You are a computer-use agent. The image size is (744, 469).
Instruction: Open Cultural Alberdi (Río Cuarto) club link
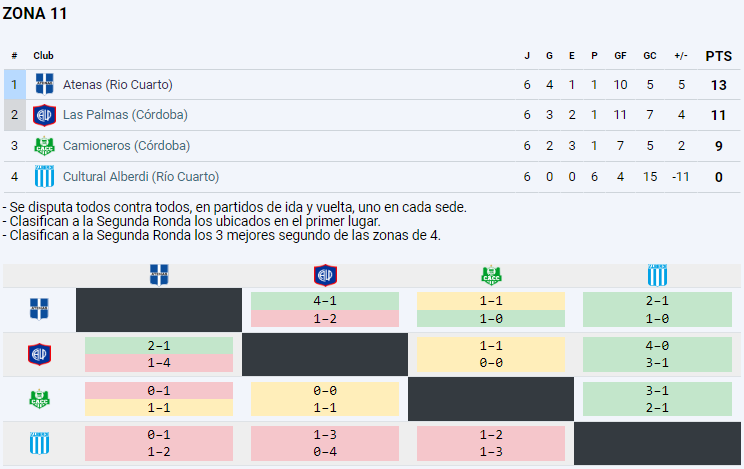click(x=141, y=177)
